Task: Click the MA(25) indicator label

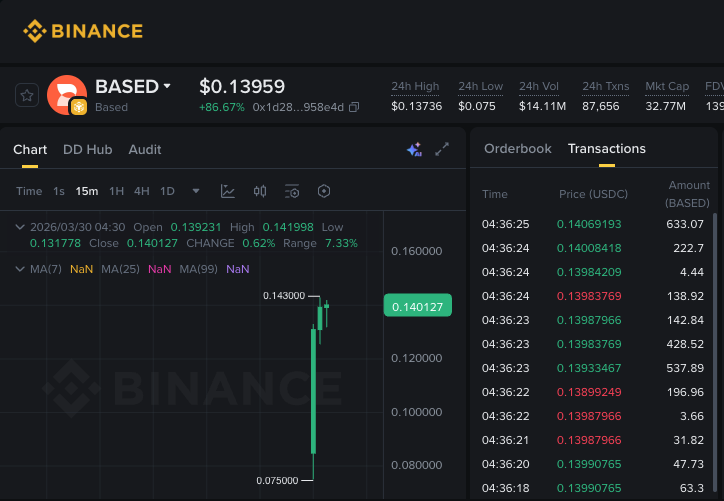Action: [120, 269]
